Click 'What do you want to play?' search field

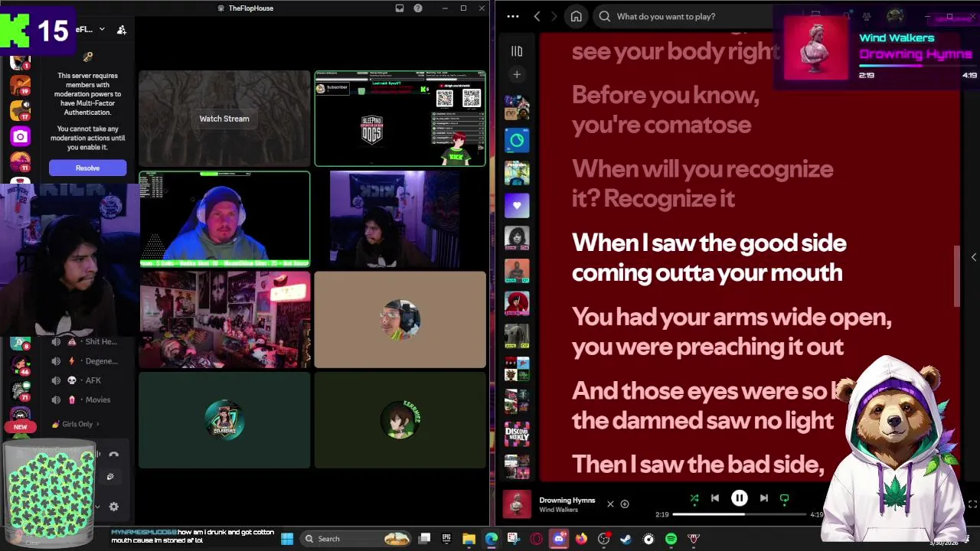click(681, 16)
